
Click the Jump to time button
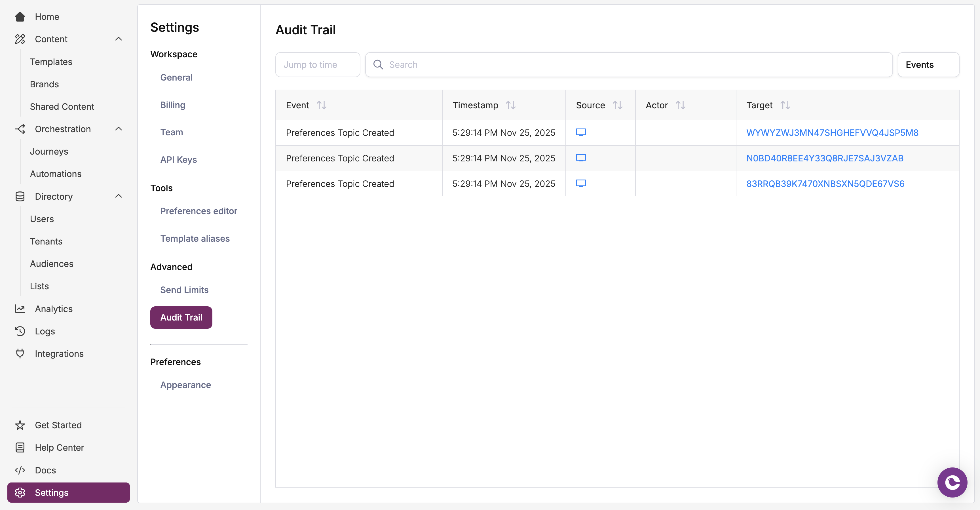[317, 64]
